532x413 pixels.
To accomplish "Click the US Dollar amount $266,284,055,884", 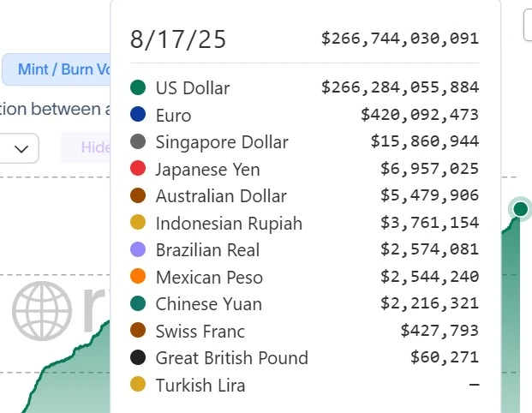I will point(400,87).
